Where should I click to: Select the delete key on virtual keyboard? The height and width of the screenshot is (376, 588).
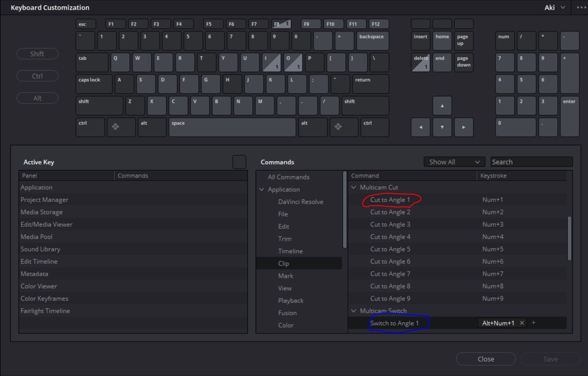pyautogui.click(x=421, y=62)
